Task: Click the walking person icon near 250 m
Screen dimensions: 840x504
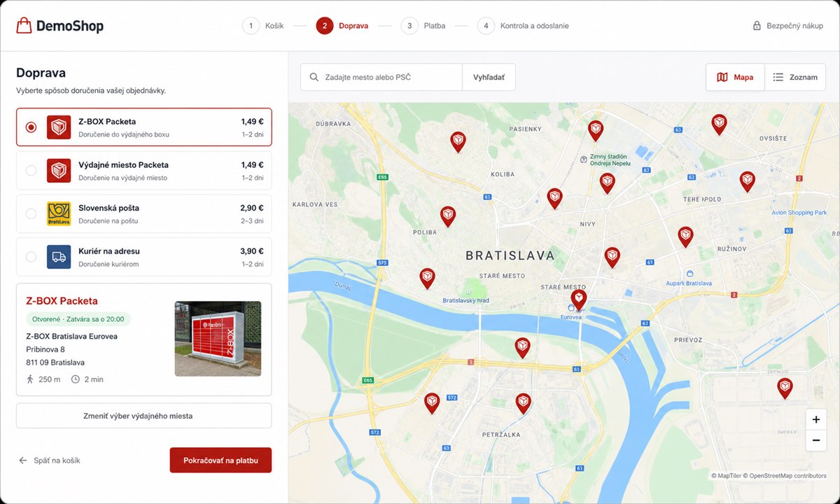Action: (30, 379)
